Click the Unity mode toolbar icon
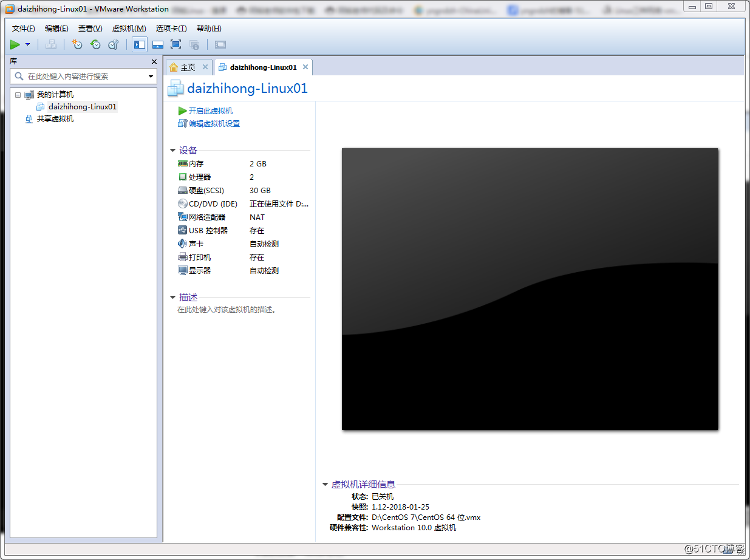This screenshot has height=560, width=750. pyautogui.click(x=194, y=44)
